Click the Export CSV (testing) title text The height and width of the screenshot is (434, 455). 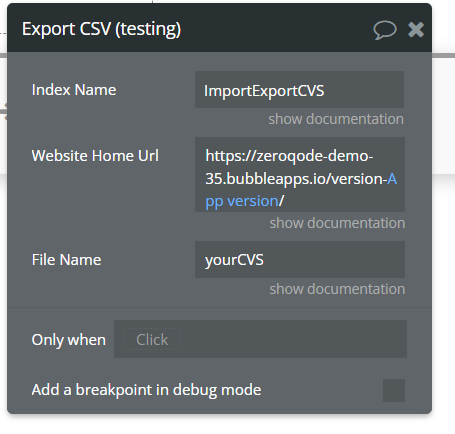click(101, 29)
